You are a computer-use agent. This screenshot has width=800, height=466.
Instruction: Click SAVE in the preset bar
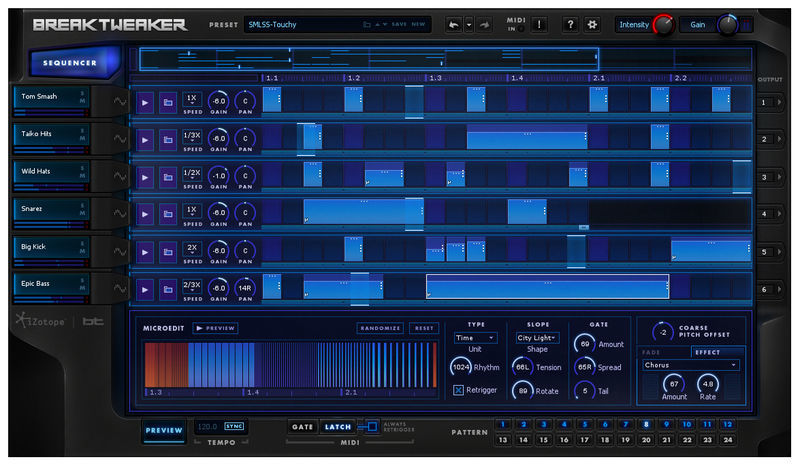(399, 24)
